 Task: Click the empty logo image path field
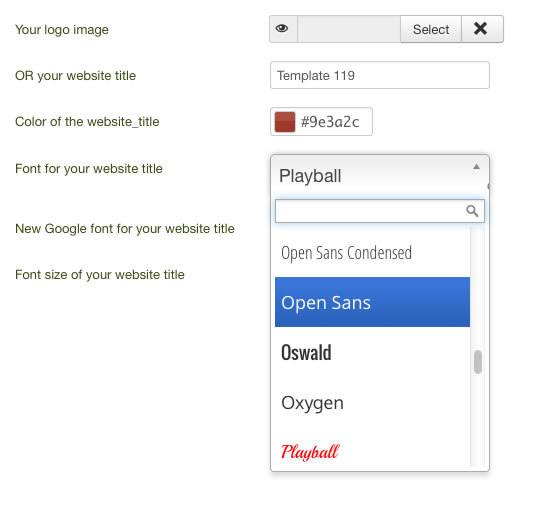pyautogui.click(x=349, y=29)
